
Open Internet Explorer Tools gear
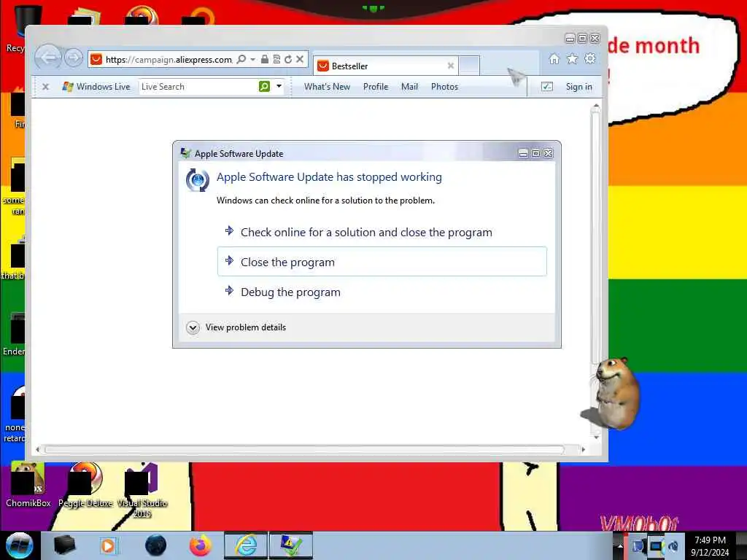(590, 58)
